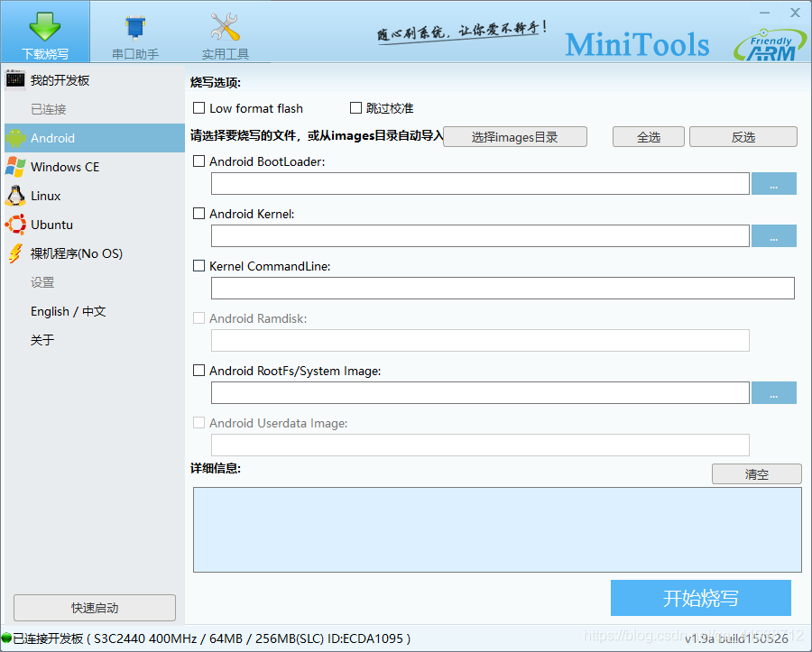Click the Ubuntu logo icon
Viewport: 812px width, 652px height.
pos(15,225)
